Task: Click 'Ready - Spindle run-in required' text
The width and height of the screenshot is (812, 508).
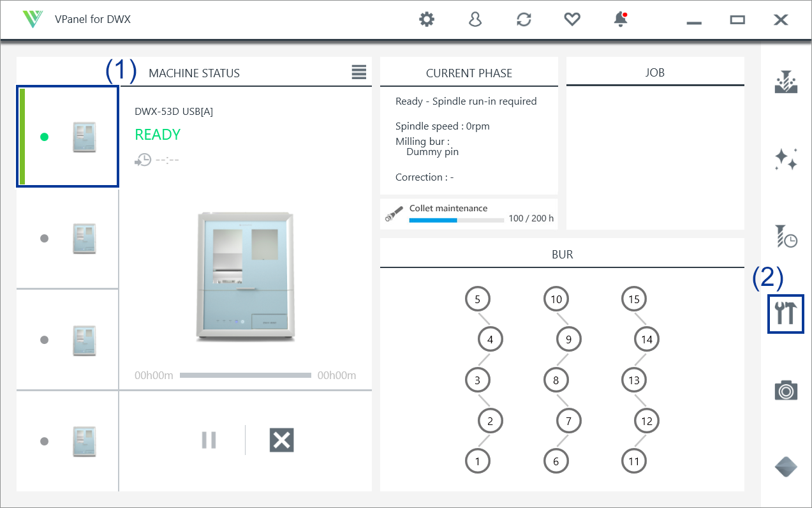Action: [x=466, y=101]
